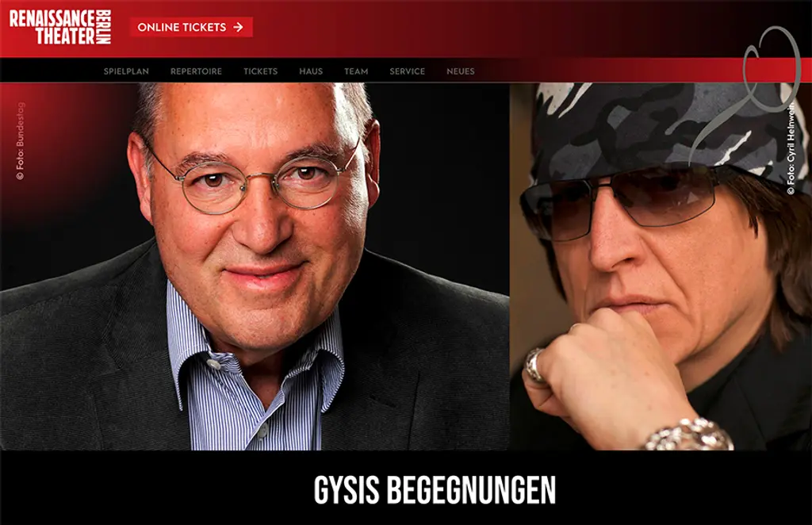
Task: Navigate to the Team page
Action: pos(356,71)
